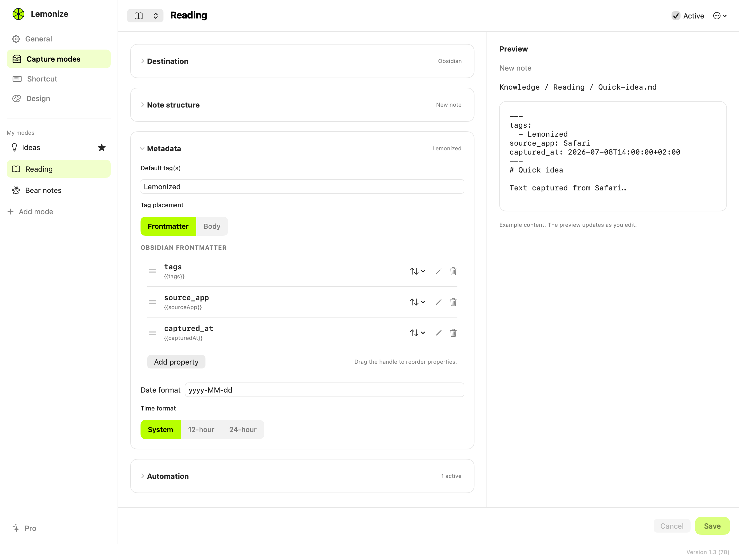Click the Lemonize lemon logo icon
This screenshot has width=739, height=560.
pyautogui.click(x=18, y=14)
